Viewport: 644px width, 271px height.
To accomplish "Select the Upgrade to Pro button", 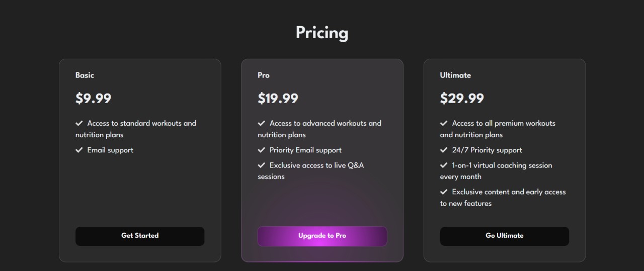I will (x=322, y=236).
